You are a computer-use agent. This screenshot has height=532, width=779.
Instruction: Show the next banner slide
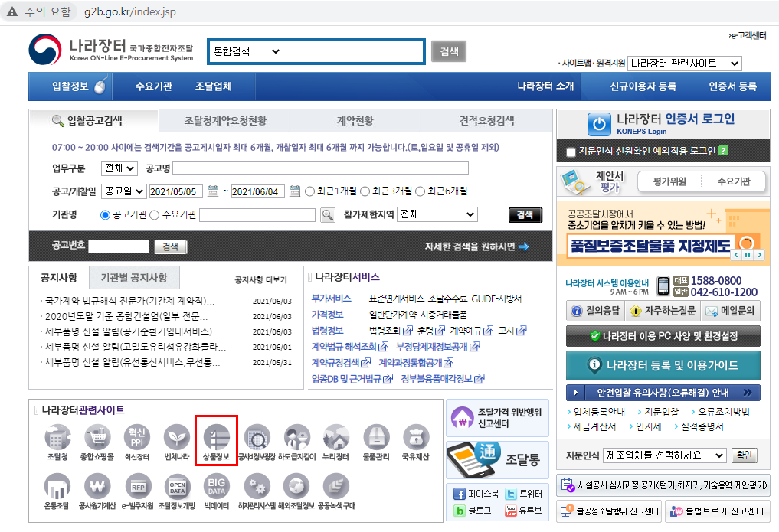coord(759,255)
